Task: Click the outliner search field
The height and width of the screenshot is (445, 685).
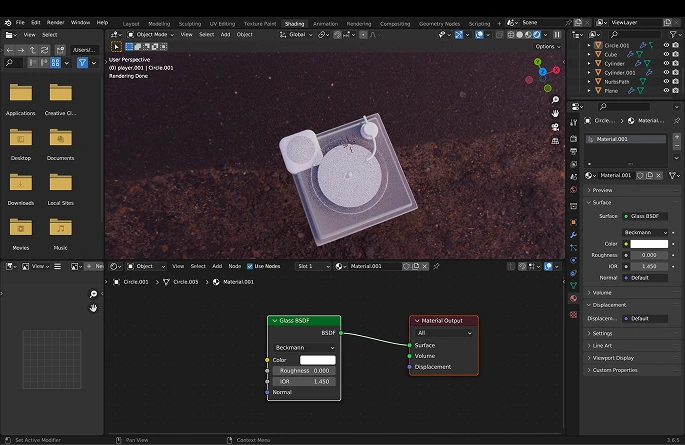Action: point(636,34)
